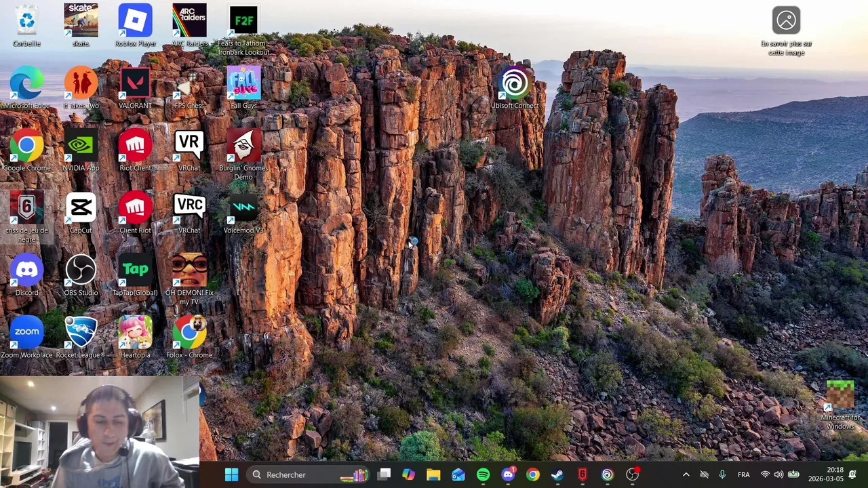Launch VRChat icon with VR logo
The width and height of the screenshot is (868, 488).
pyautogui.click(x=189, y=150)
